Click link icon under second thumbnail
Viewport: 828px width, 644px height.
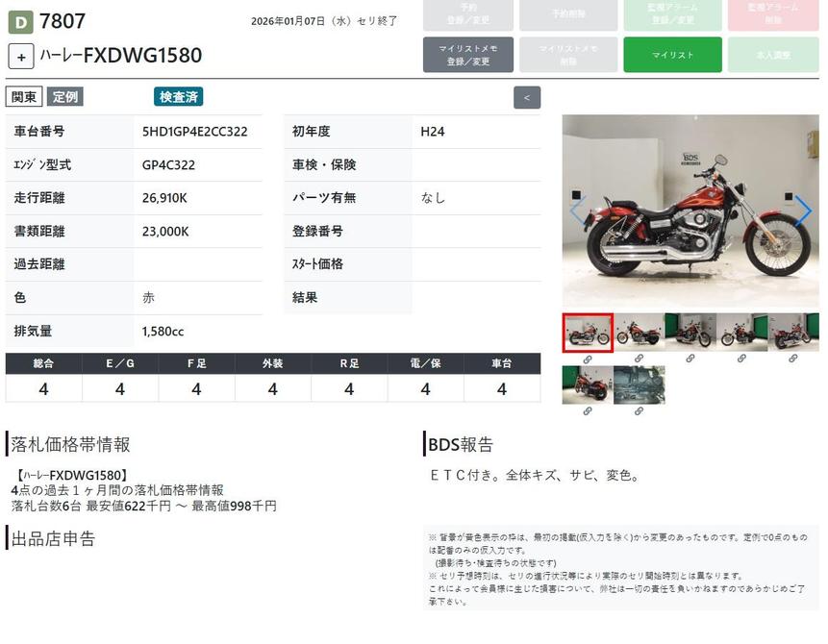[639, 359]
